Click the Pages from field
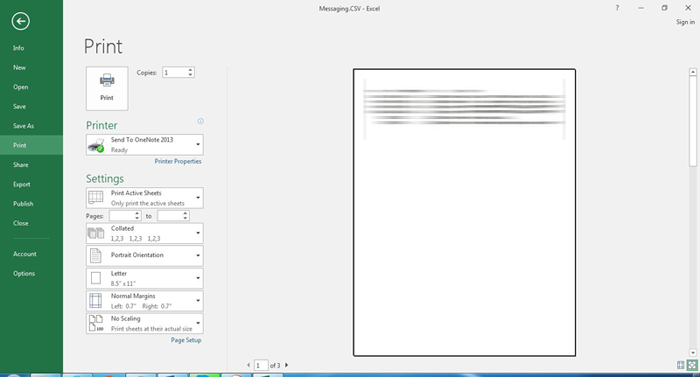This screenshot has height=377, width=700. (x=121, y=216)
